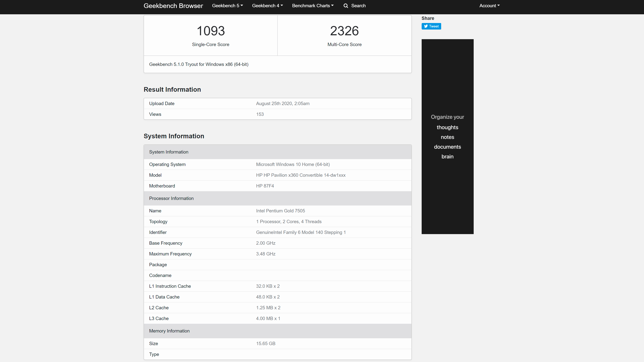
Task: Click the Twitter bird Tweet button
Action: click(x=431, y=26)
